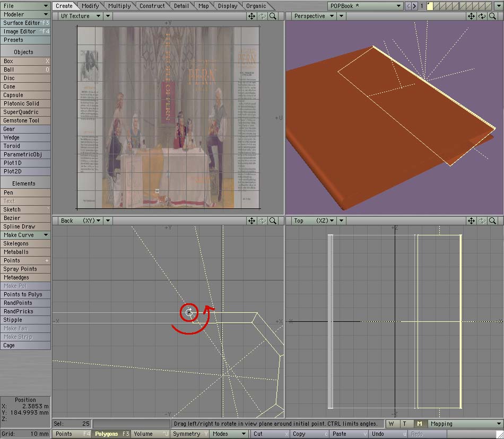The image size is (504, 439).
Task: Select the highlighted layer 1 slot
Action: point(430,6)
